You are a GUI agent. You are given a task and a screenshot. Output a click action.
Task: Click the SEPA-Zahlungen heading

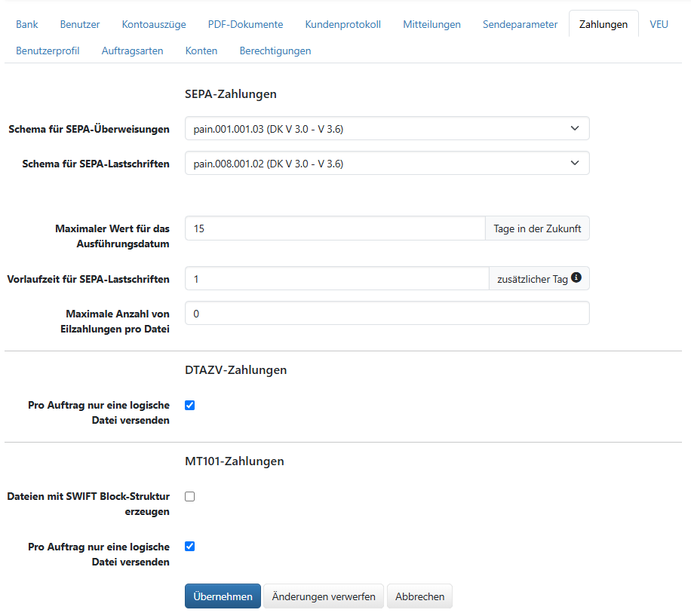click(231, 93)
